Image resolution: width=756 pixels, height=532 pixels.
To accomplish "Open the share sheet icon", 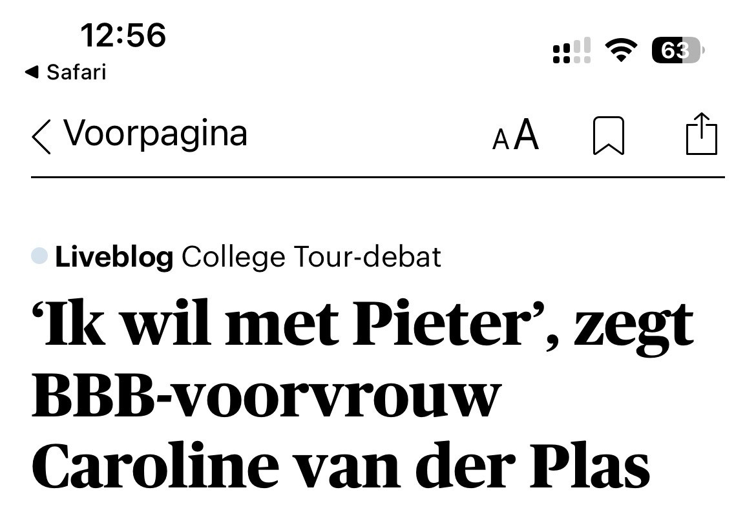I will 701,134.
